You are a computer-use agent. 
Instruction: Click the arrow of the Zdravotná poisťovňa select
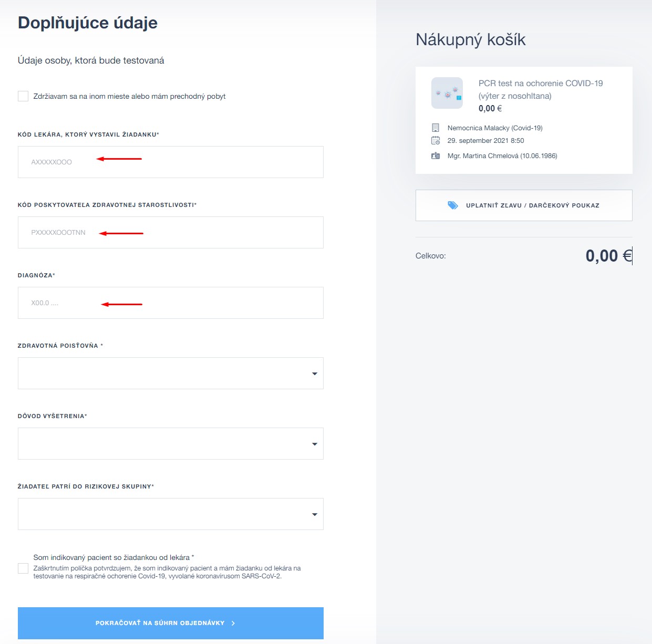click(x=315, y=373)
